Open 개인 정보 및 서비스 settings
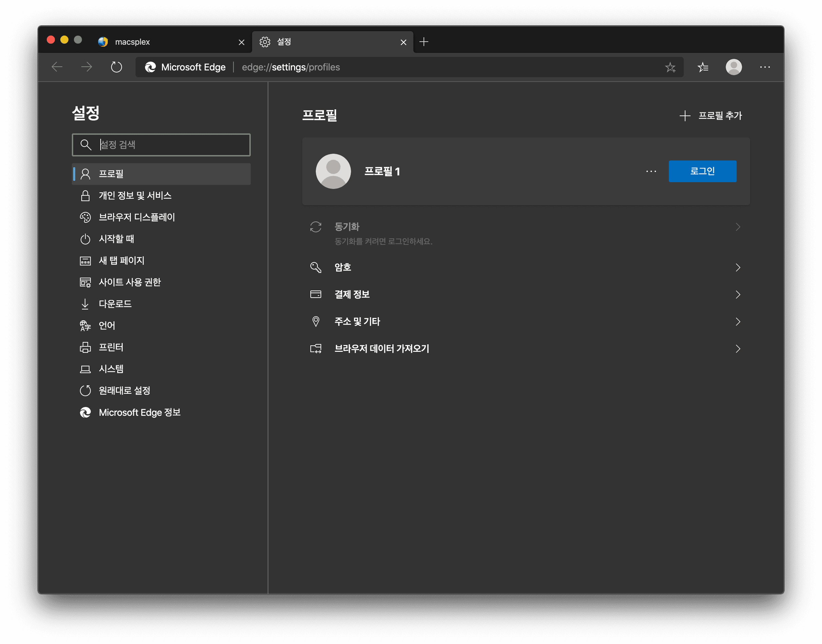The width and height of the screenshot is (822, 644). [x=161, y=196]
